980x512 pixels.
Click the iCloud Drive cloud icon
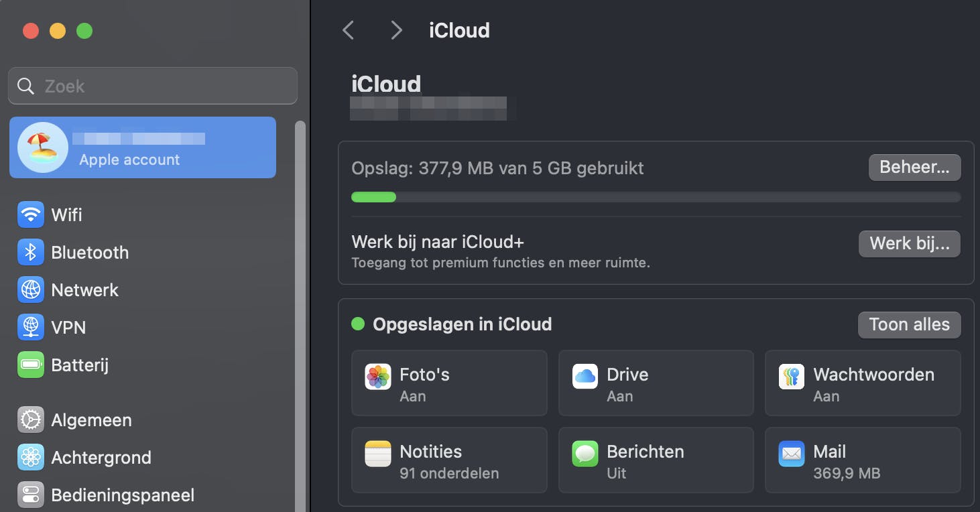pyautogui.click(x=585, y=377)
